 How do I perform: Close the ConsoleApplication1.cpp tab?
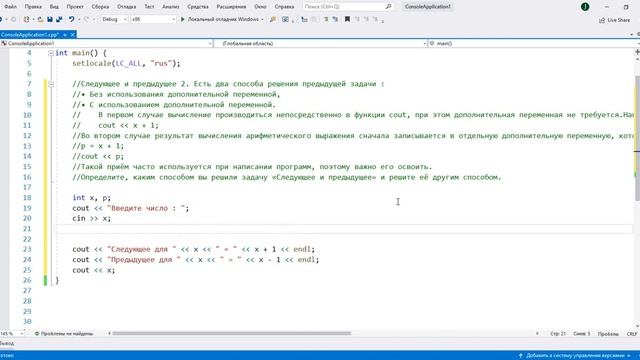(72, 35)
